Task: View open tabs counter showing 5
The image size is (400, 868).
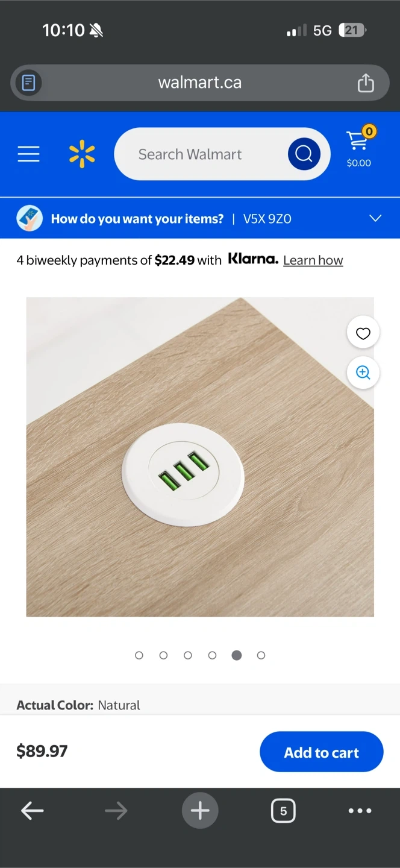Action: pyautogui.click(x=283, y=811)
